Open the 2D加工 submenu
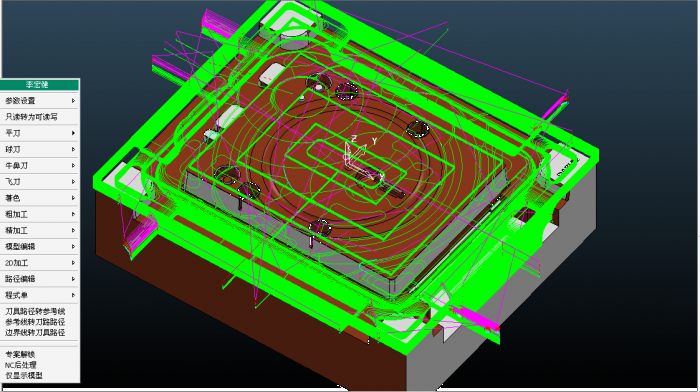This screenshot has width=700, height=392. pos(39,263)
